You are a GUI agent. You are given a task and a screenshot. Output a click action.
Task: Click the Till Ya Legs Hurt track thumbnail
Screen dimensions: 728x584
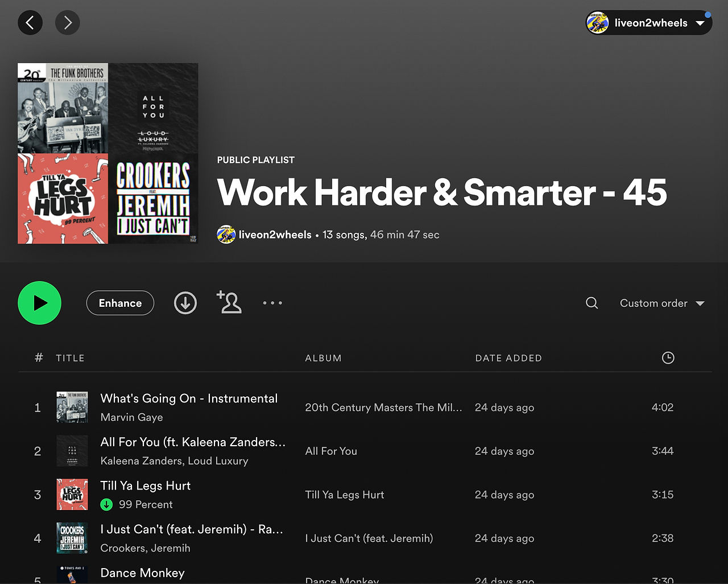72,495
